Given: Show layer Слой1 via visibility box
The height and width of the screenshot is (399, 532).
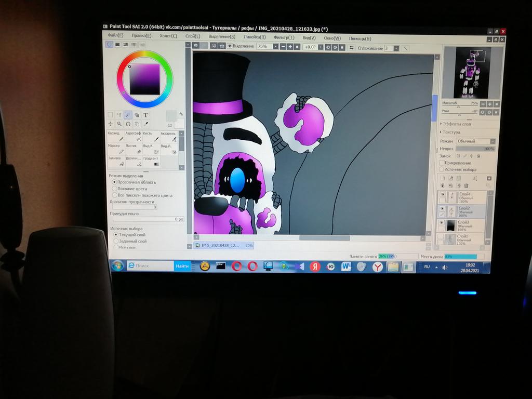Looking at the screenshot, I should [441, 236].
